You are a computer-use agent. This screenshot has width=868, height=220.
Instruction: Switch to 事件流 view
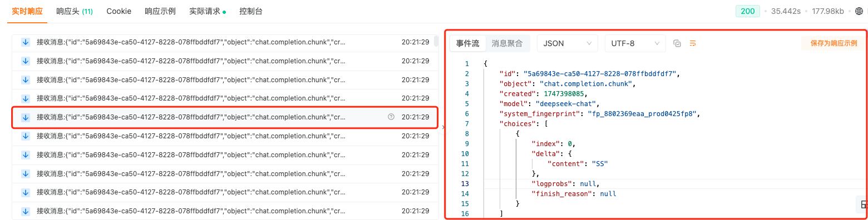[x=467, y=43]
